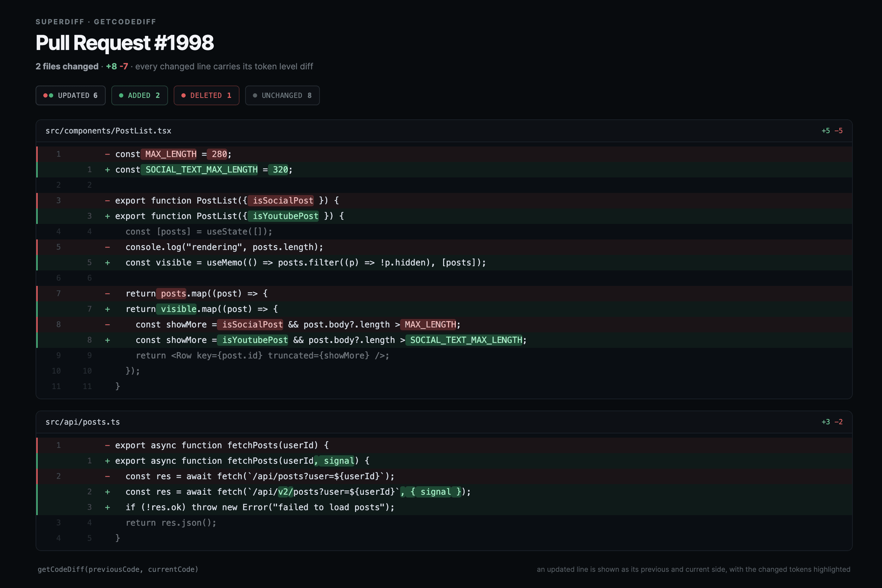The image size is (882, 588).
Task: Click the UPDATED 6 filter chip
Action: pyautogui.click(x=70, y=95)
